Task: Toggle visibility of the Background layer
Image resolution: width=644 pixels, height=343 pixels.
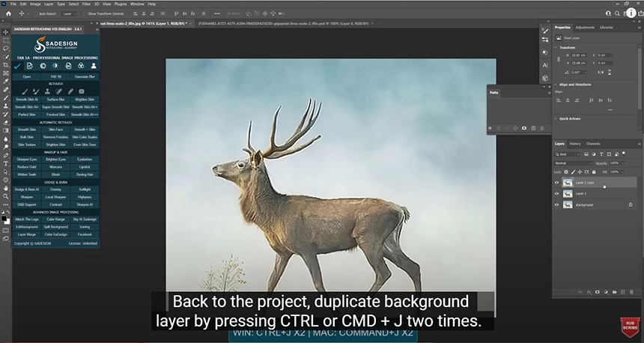Action: coord(556,204)
